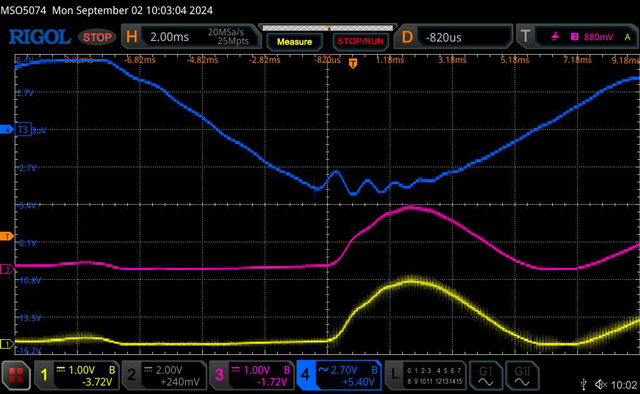This screenshot has width=640, height=394.
Task: Open the delay D -820us field
Action: pos(453,37)
